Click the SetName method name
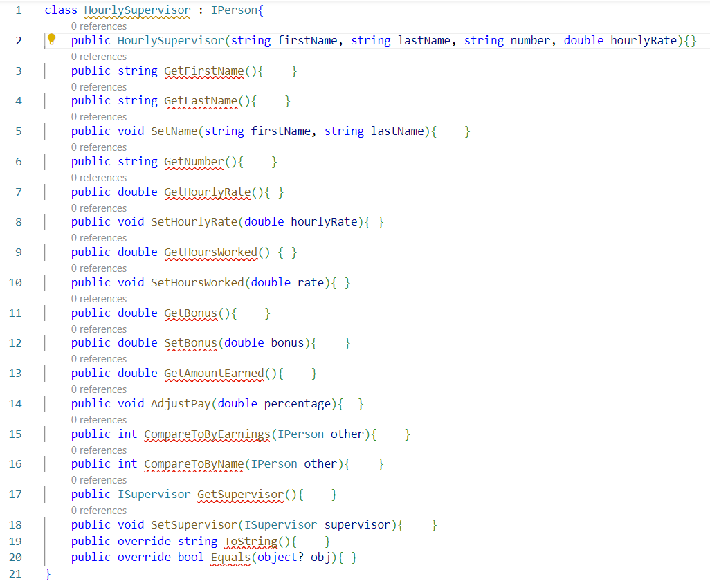This screenshot has height=588, width=710. 174,131
